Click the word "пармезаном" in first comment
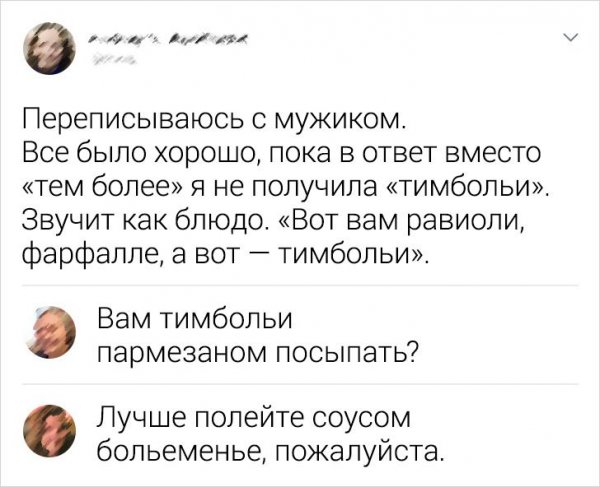The height and width of the screenshot is (487, 600). click(x=183, y=351)
